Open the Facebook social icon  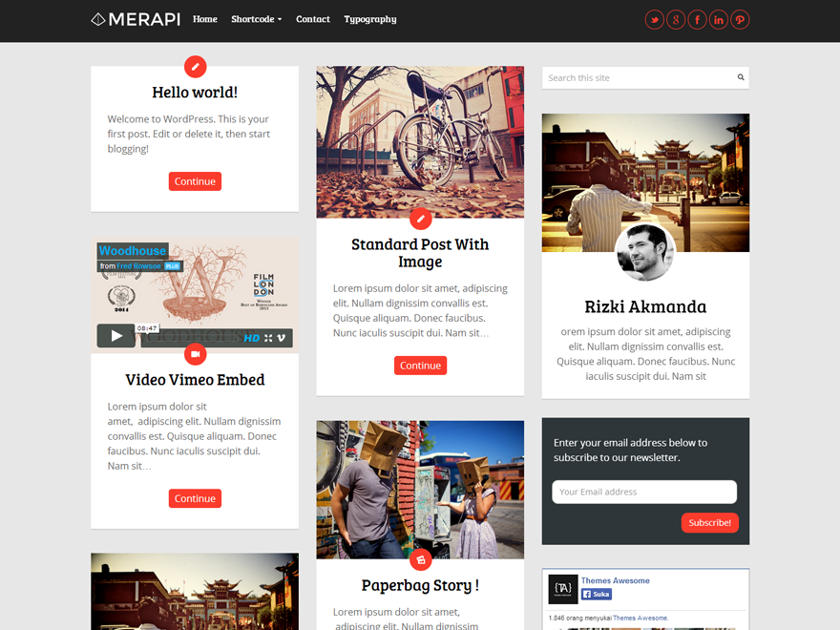pos(697,19)
